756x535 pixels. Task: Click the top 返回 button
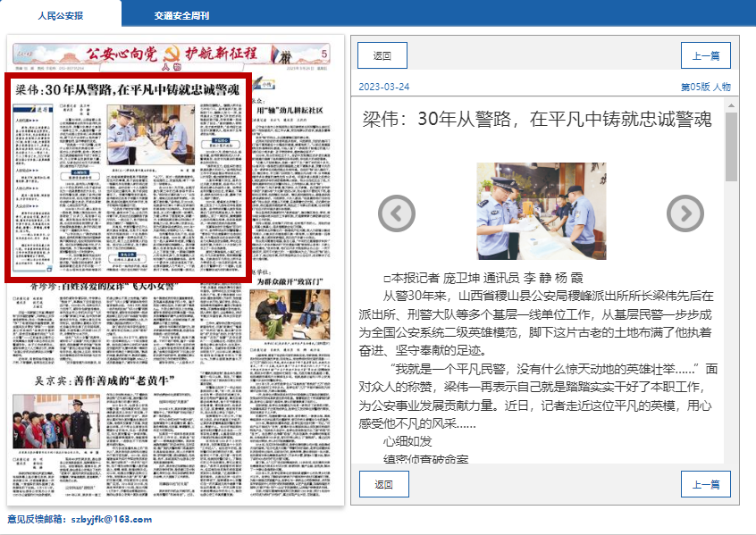pyautogui.click(x=382, y=55)
